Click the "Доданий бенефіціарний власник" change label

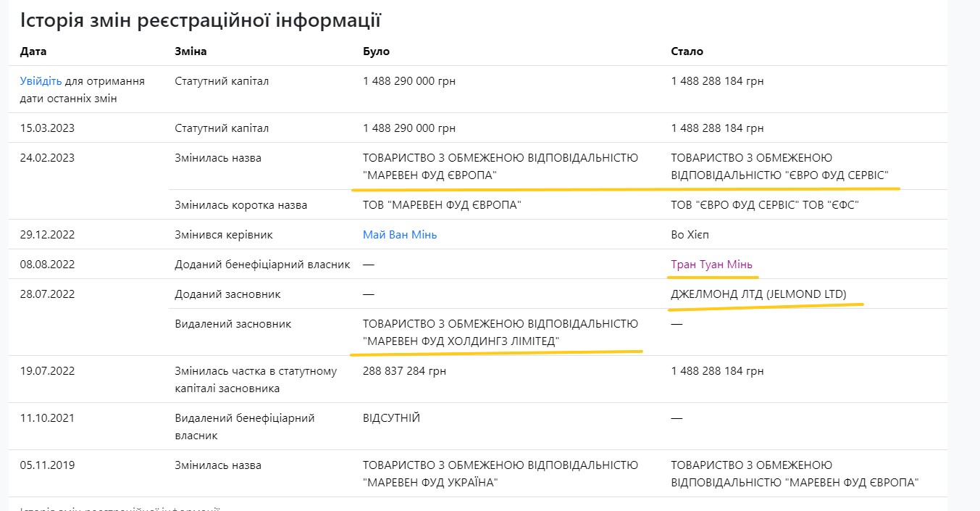pos(262,265)
